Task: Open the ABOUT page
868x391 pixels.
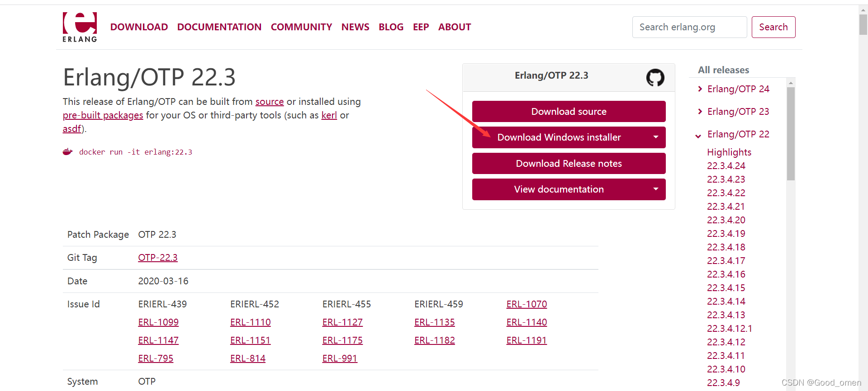Action: 455,27
